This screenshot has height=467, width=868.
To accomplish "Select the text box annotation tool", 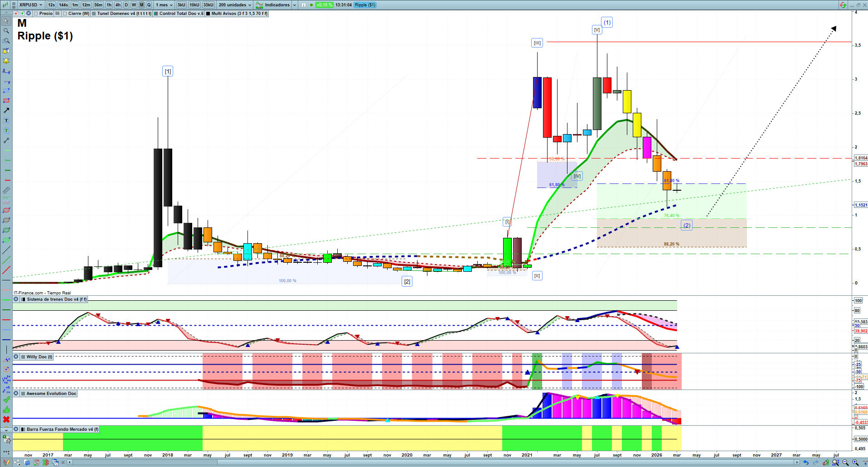I will pos(6,120).
